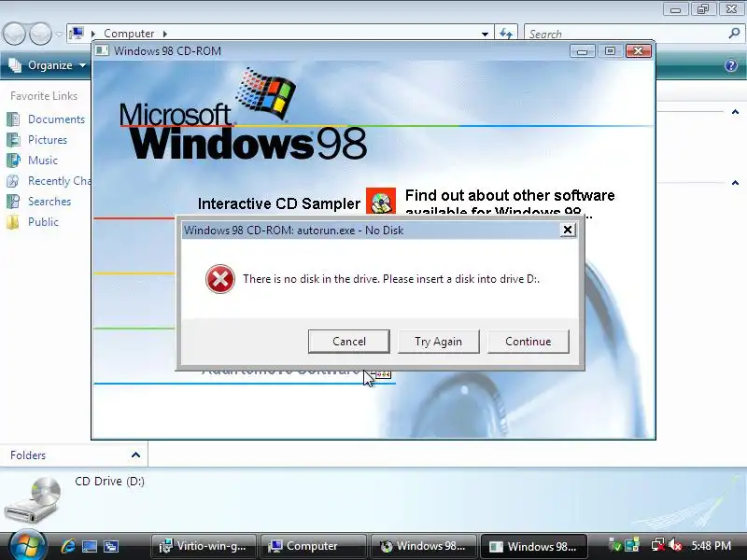The width and height of the screenshot is (747, 560).
Task: Open the Interactive CD Sampler link
Action: (x=278, y=203)
